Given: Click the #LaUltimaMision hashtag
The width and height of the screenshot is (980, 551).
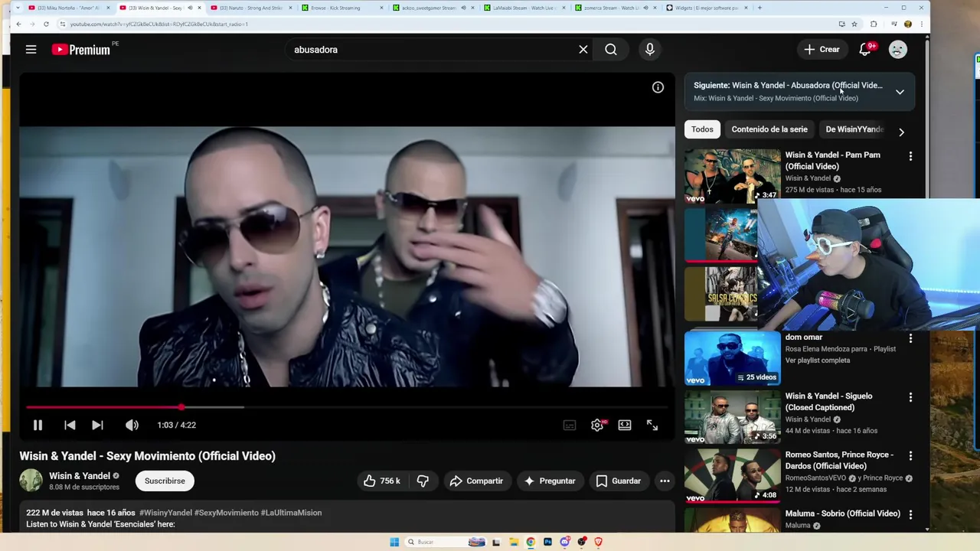Looking at the screenshot, I should [291, 513].
